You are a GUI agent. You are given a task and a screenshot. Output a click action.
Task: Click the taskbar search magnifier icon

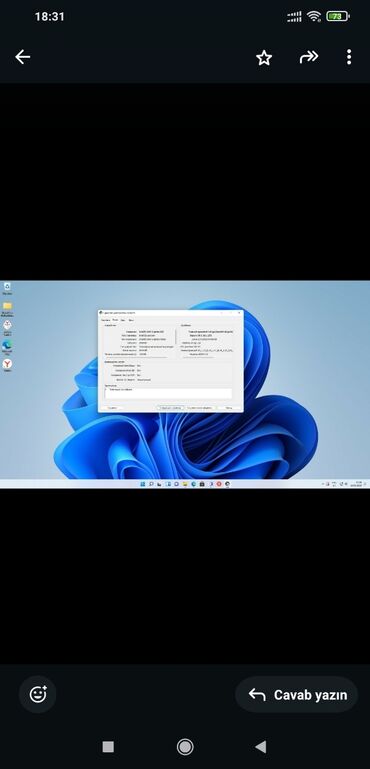(x=151, y=484)
